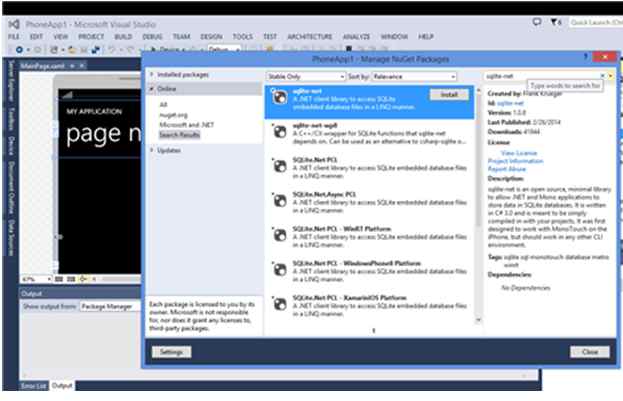Open the Sort by Relevance dropdown

pos(414,76)
